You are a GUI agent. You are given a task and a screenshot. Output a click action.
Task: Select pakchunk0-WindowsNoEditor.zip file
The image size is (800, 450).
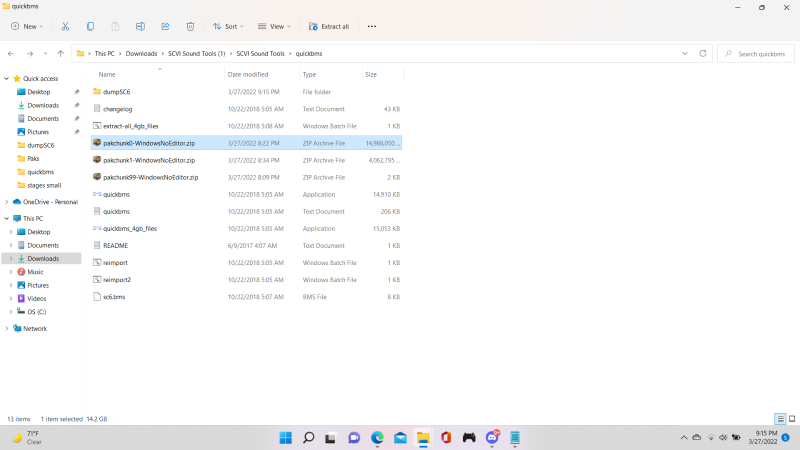[246, 143]
